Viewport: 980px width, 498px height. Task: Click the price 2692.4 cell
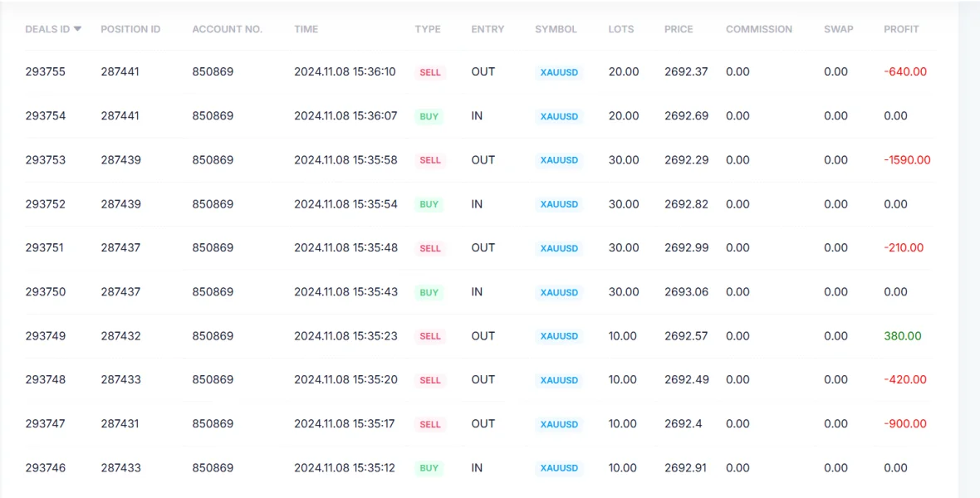click(683, 423)
